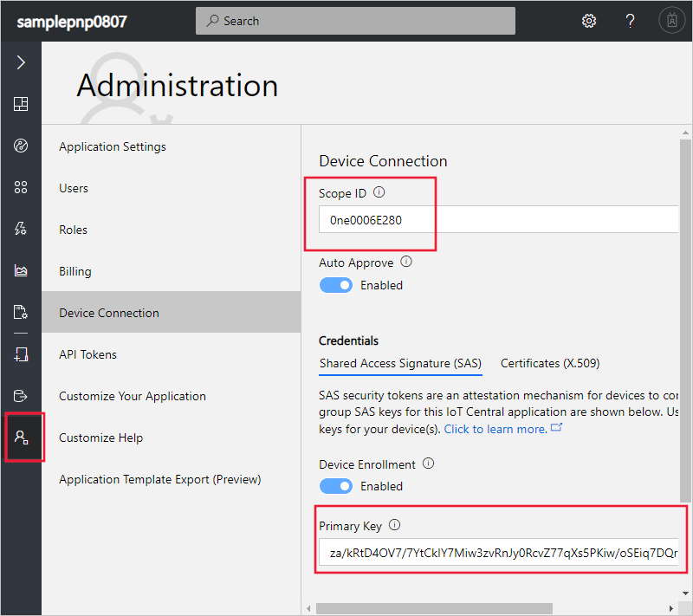Click the scroll right arrow

(x=670, y=608)
